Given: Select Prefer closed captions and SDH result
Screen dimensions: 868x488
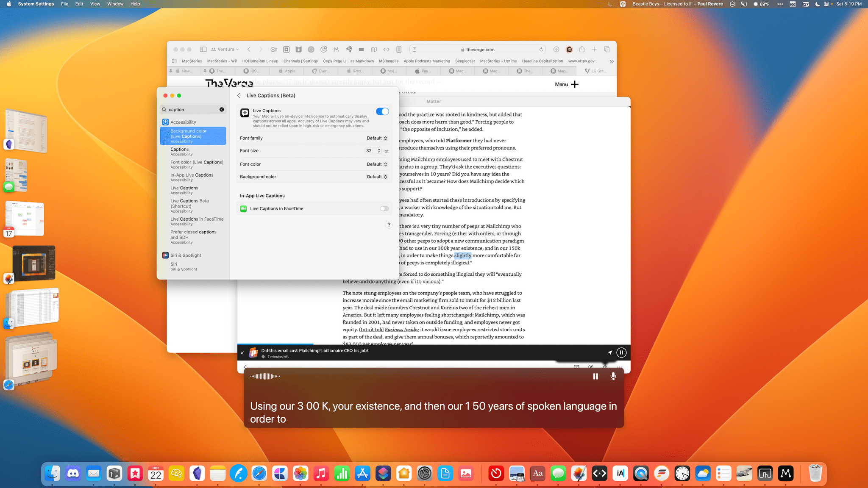Looking at the screenshot, I should pos(193,237).
